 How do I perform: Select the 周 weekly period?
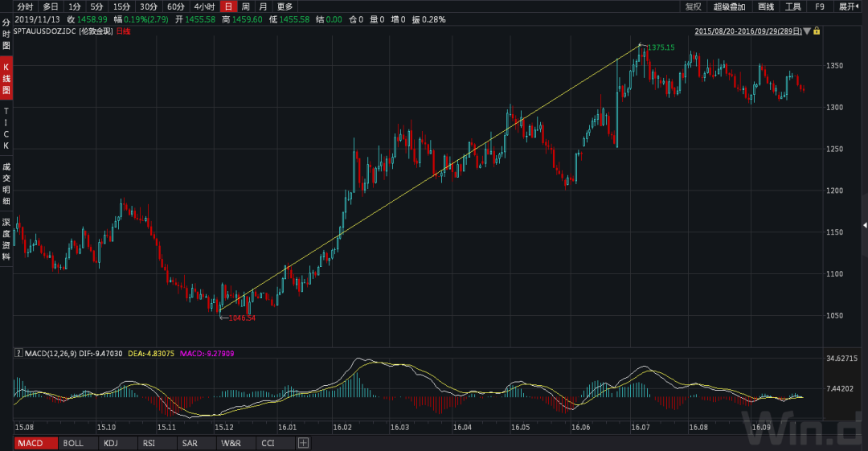246,6
